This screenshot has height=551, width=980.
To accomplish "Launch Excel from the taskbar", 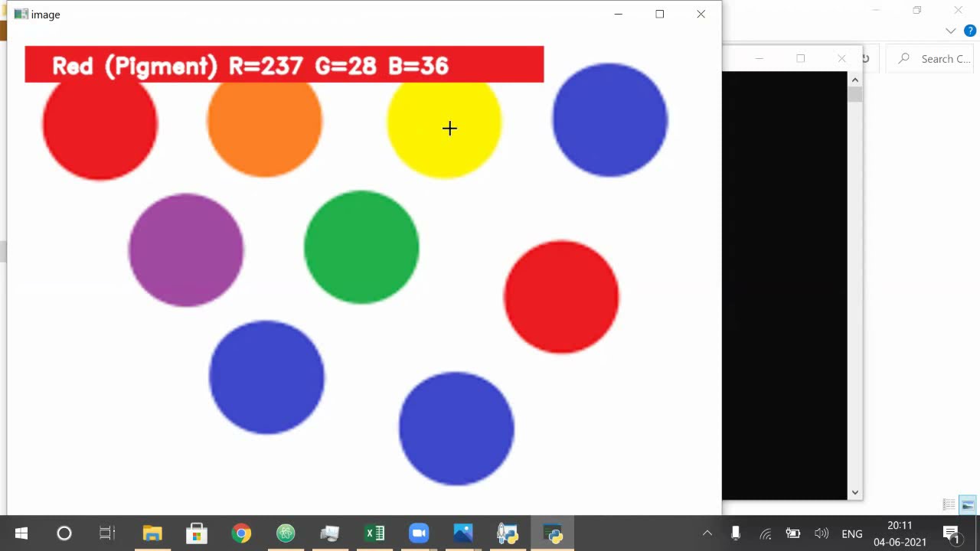I will pos(374,533).
